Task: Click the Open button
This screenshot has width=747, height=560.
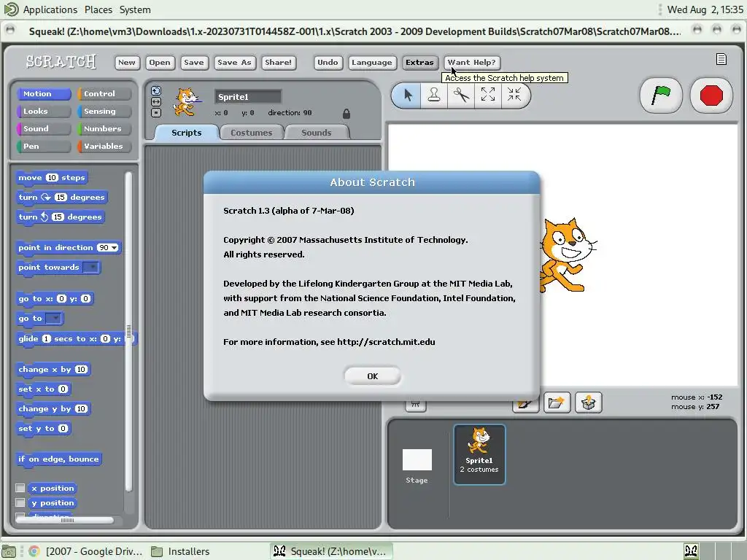Action: coord(159,63)
